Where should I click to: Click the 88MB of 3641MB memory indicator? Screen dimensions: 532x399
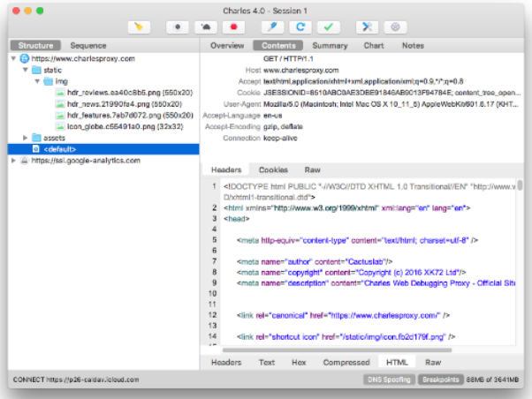(492, 380)
